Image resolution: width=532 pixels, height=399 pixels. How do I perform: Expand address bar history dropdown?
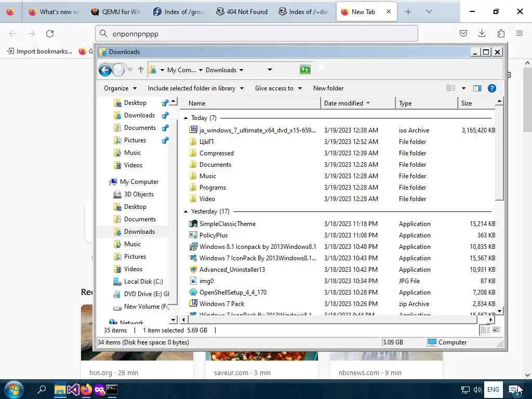click(x=270, y=70)
